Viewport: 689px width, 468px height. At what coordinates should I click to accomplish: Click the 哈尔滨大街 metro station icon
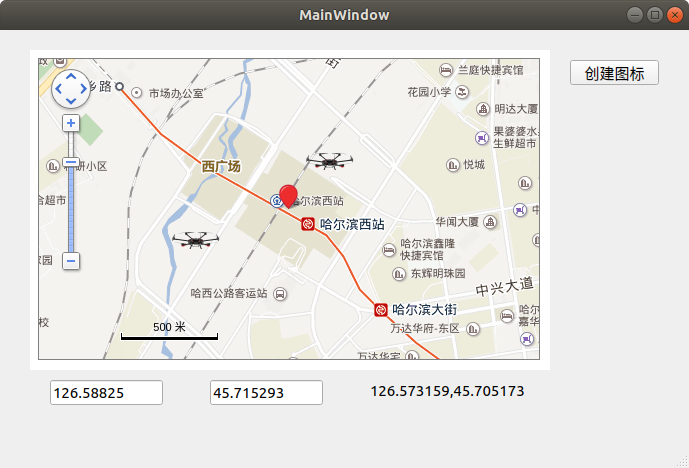click(381, 309)
